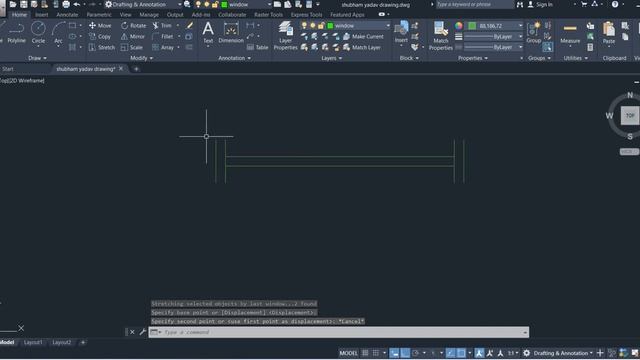Insert a Table
The height and width of the screenshot is (360, 640).
pos(258,47)
